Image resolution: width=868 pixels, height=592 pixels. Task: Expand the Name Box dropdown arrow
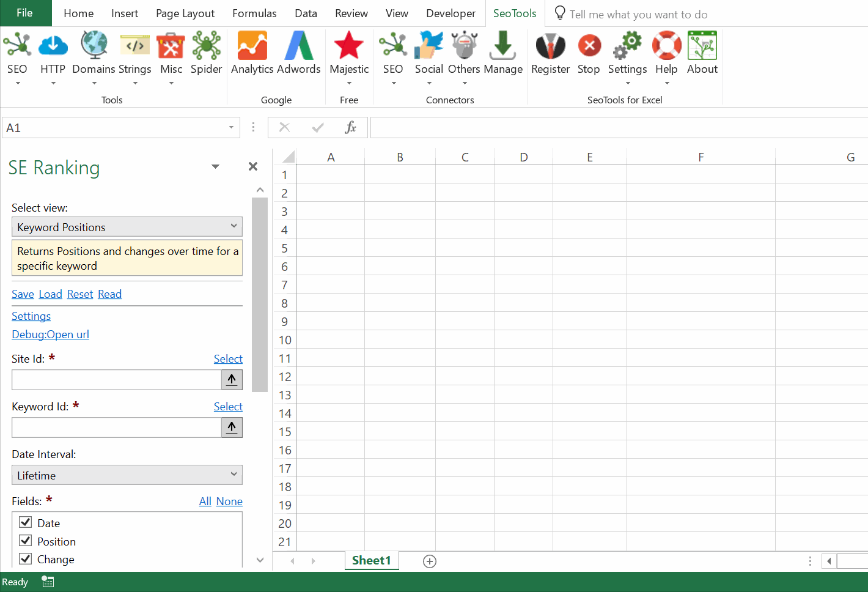[231, 127]
